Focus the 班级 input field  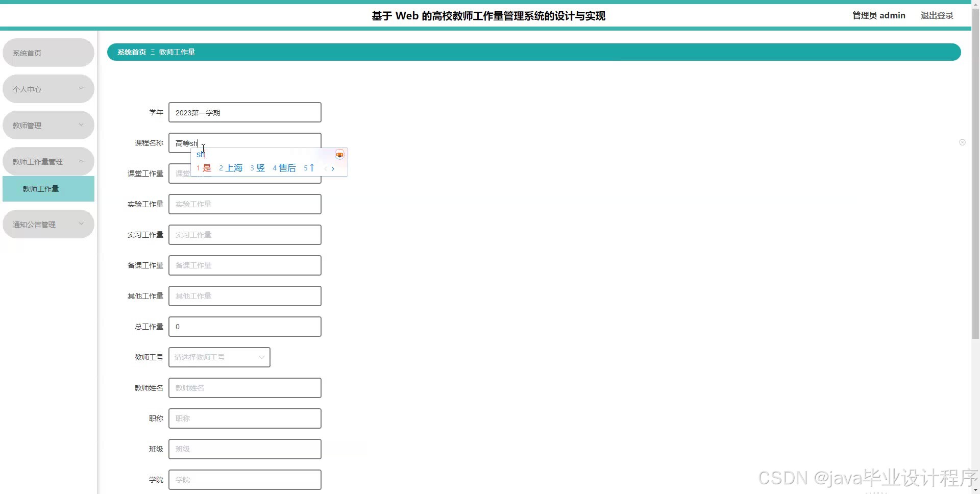click(245, 449)
